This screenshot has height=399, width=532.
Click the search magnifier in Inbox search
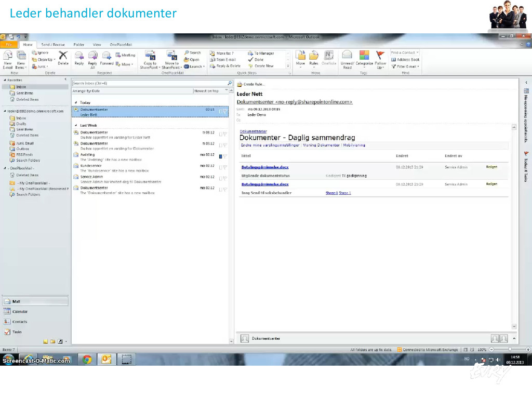pos(230,83)
